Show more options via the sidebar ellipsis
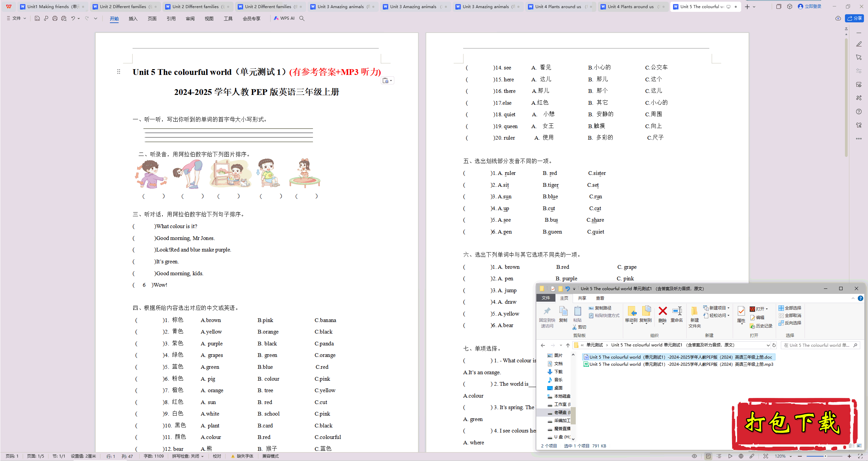Screen dimensions: 868x461 point(859,139)
